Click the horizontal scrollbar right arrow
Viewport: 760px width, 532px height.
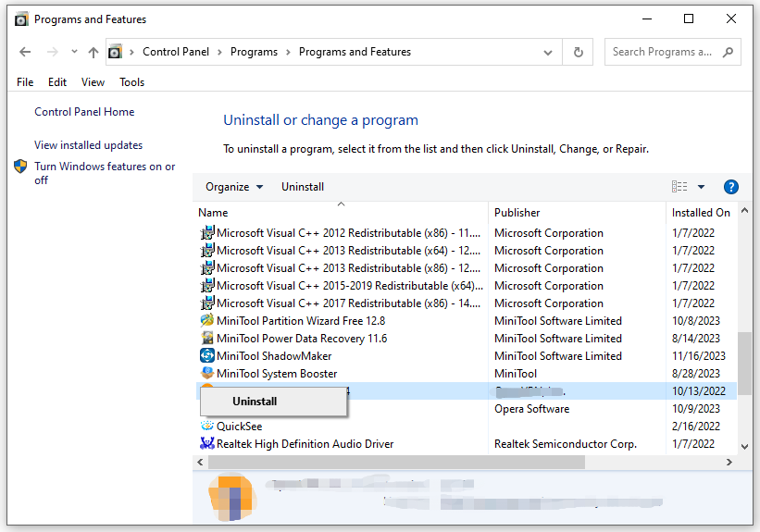click(x=729, y=463)
